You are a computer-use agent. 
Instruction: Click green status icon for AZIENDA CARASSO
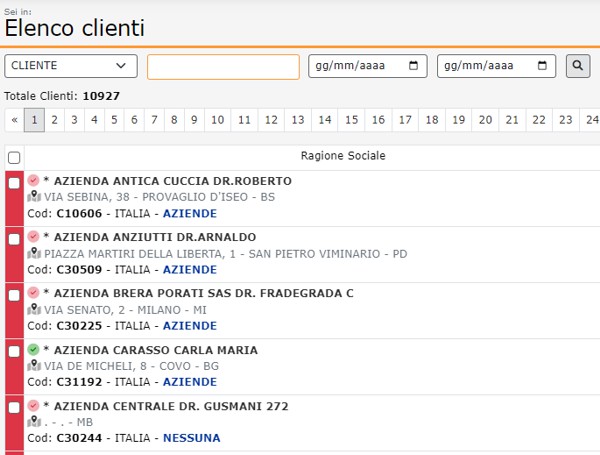click(x=33, y=350)
